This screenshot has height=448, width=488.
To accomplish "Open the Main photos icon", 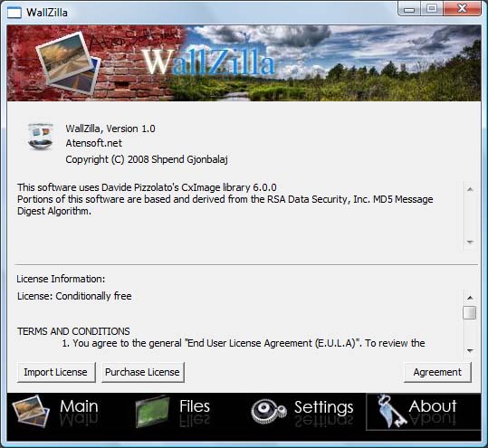I will [31, 411].
